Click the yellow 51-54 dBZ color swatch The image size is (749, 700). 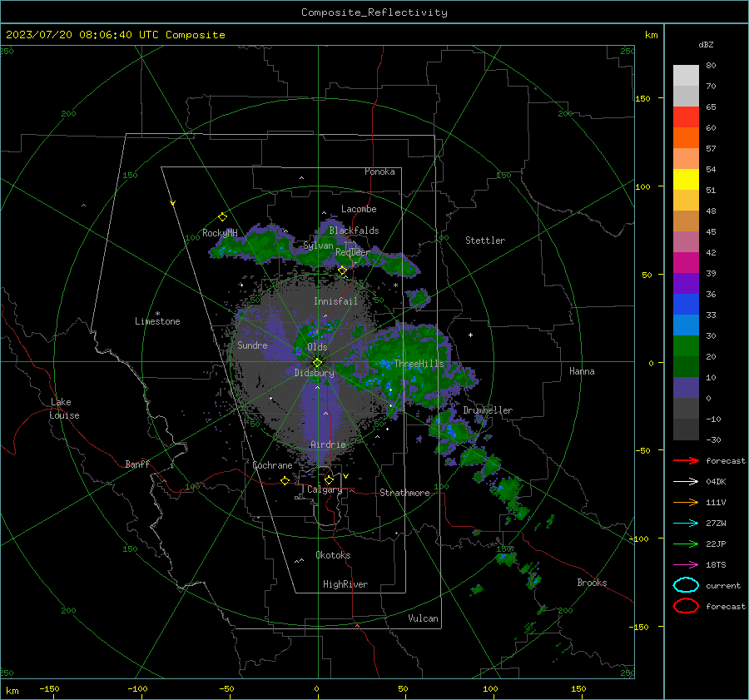(x=686, y=179)
